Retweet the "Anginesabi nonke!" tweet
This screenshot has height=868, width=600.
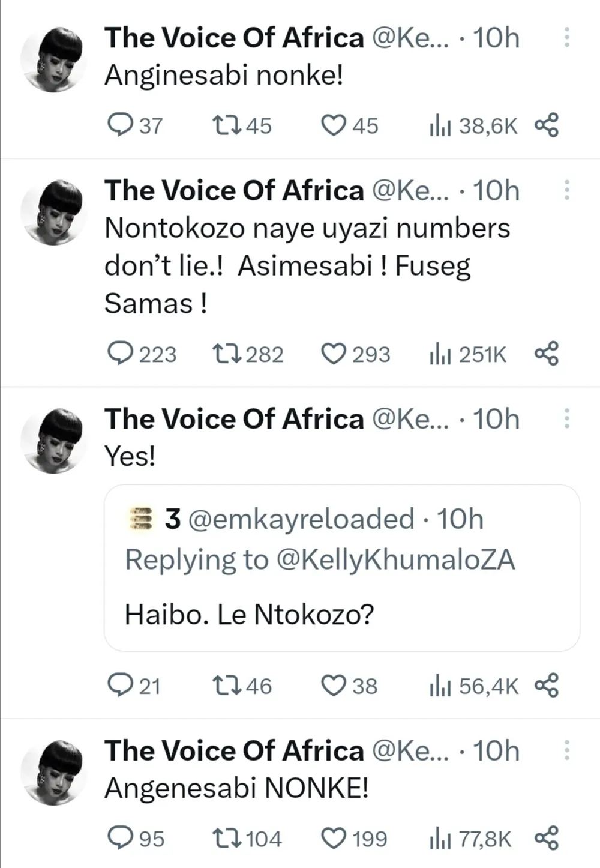[227, 125]
